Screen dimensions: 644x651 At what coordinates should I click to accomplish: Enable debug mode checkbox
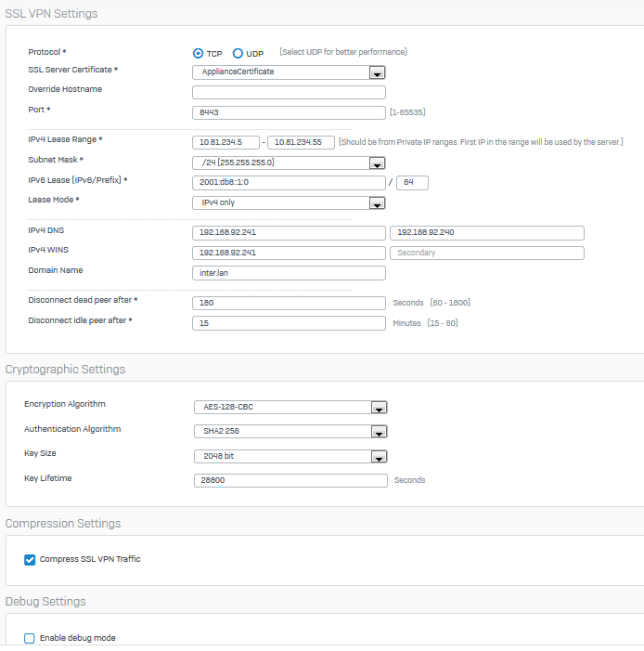(30, 639)
